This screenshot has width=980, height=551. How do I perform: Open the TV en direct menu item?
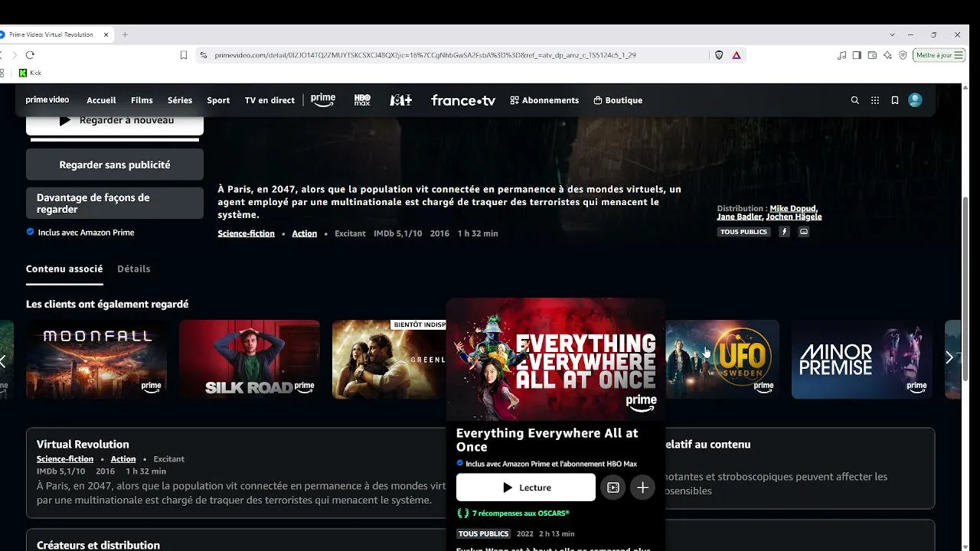pos(269,100)
